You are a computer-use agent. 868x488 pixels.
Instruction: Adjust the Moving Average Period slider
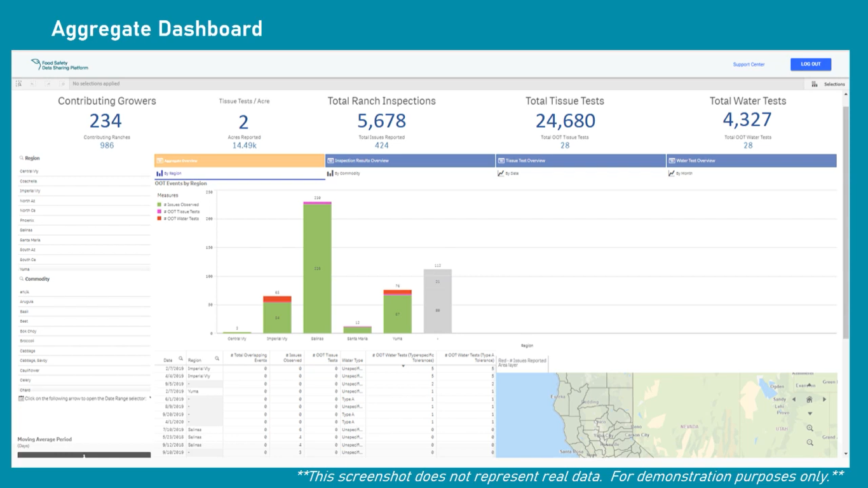tap(84, 455)
